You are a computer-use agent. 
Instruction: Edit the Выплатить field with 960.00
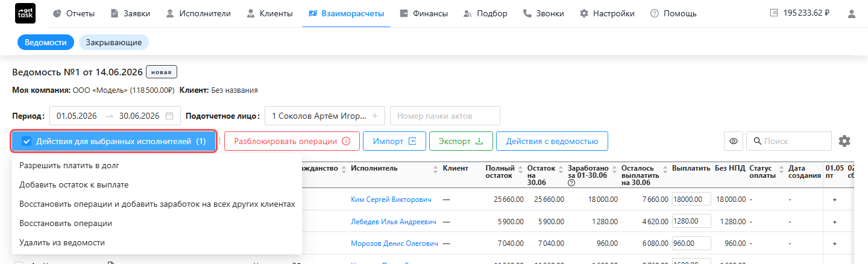pyautogui.click(x=692, y=244)
